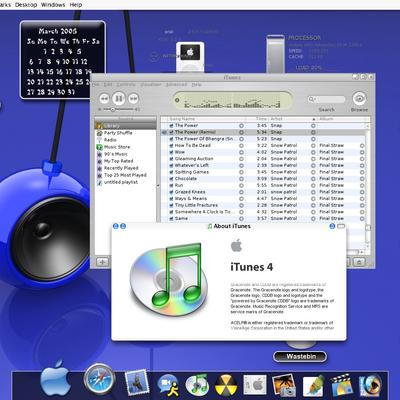Click iTunes icon in the dock
The width and height of the screenshot is (400, 400).
(x=197, y=384)
